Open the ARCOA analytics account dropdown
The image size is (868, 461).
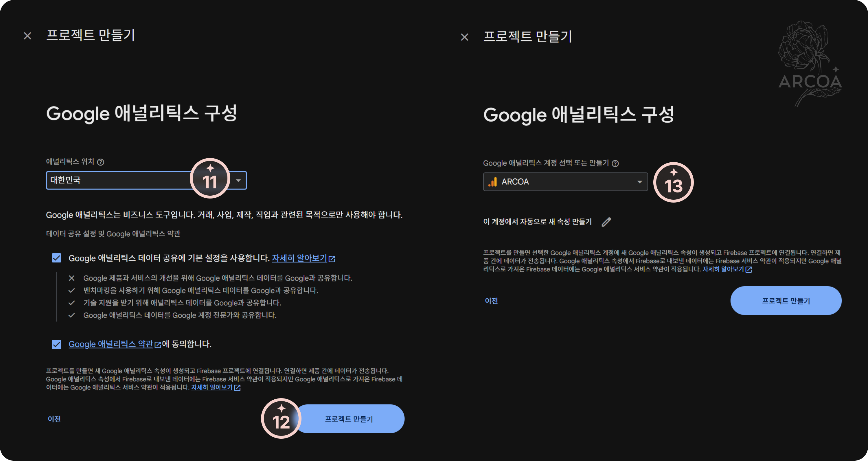(565, 182)
